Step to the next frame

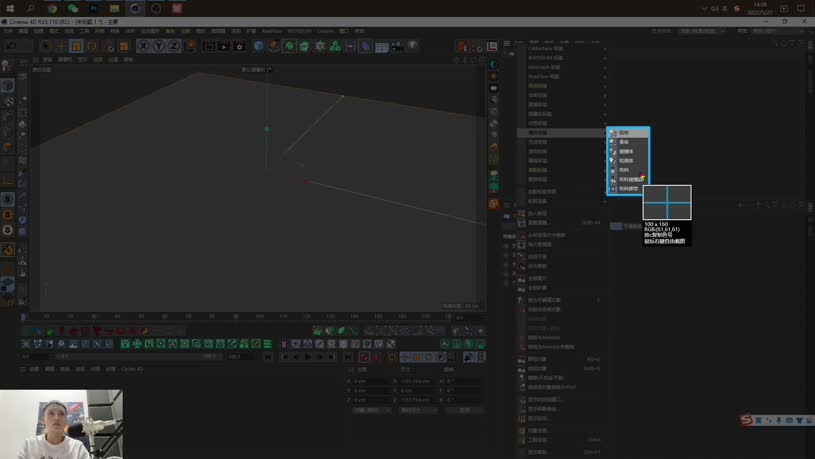tap(320, 357)
